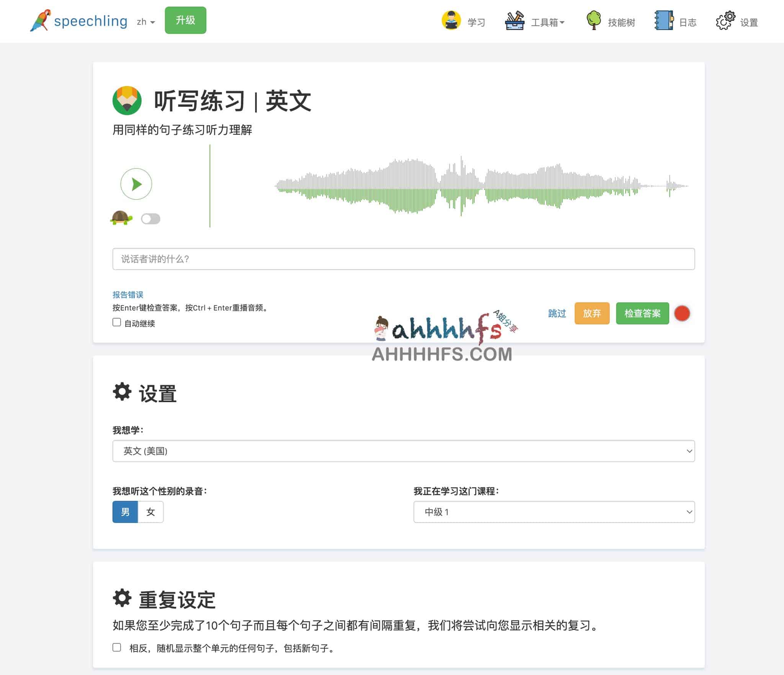Screen dimensions: 784x675
Task: Enable random whole-unit sentences checkbox
Action: 116,648
